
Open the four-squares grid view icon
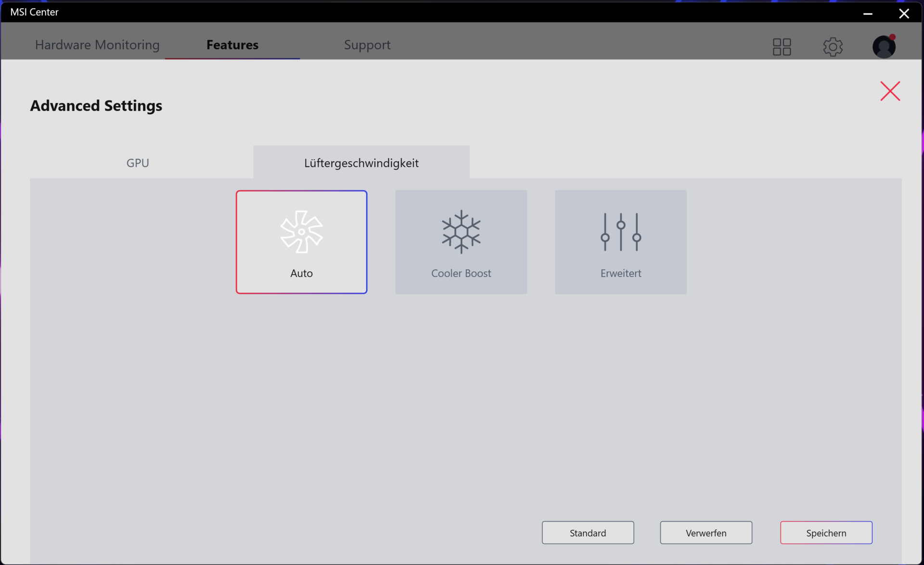(x=782, y=47)
